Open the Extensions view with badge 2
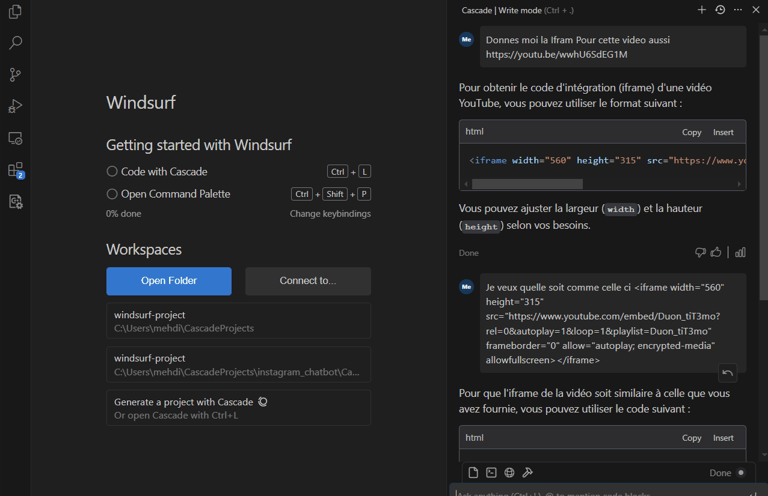The width and height of the screenshot is (768, 496). 16,170
